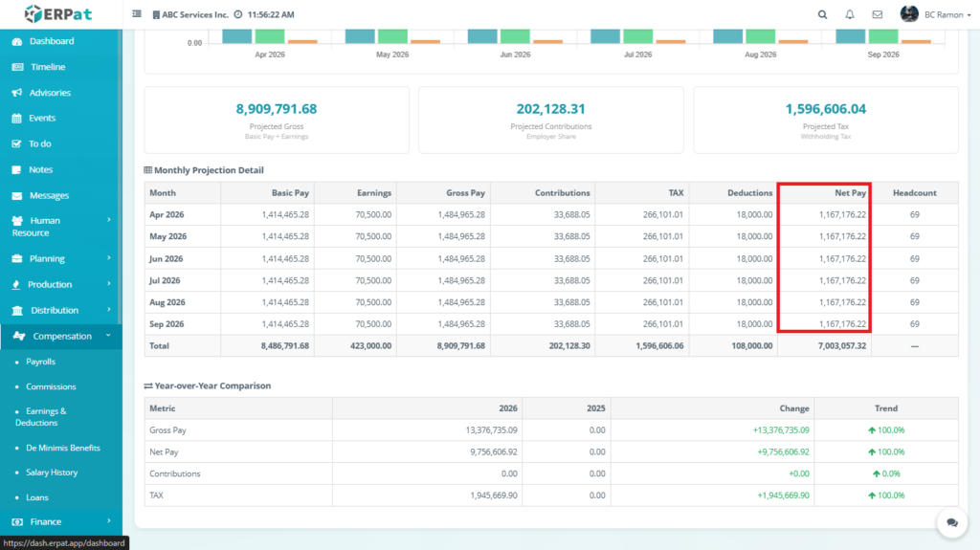Viewport: 980px width, 550px height.
Task: Open the Dashboard menu item
Action: point(51,41)
